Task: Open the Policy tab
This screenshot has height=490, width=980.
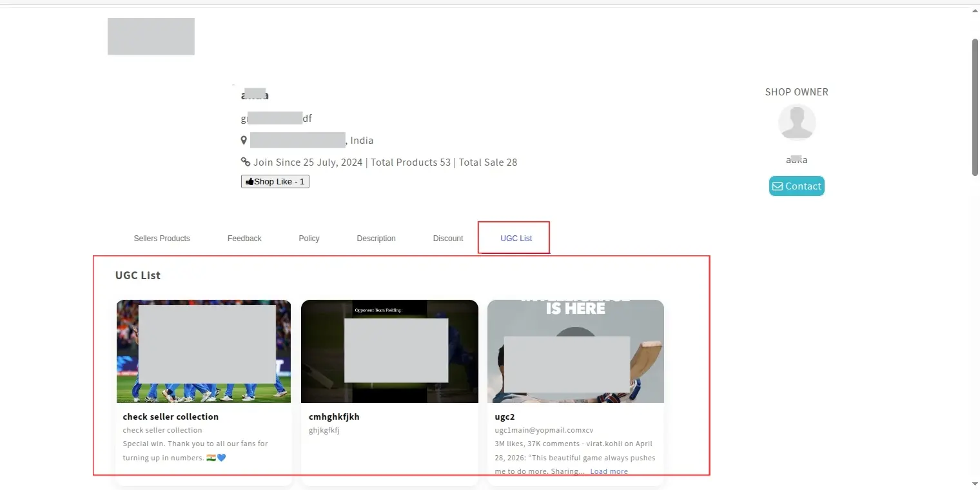Action: pos(309,239)
